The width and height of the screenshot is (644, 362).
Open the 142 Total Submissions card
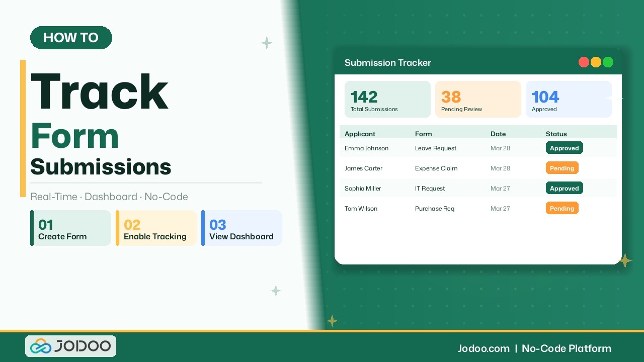tap(387, 100)
